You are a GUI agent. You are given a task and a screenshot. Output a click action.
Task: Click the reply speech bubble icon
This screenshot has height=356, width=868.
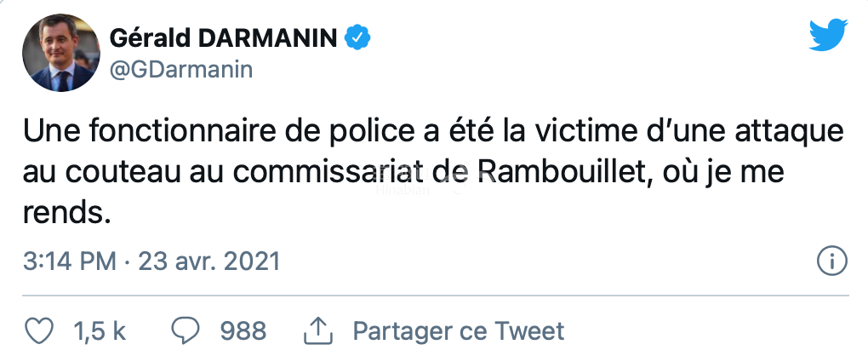coord(186,330)
